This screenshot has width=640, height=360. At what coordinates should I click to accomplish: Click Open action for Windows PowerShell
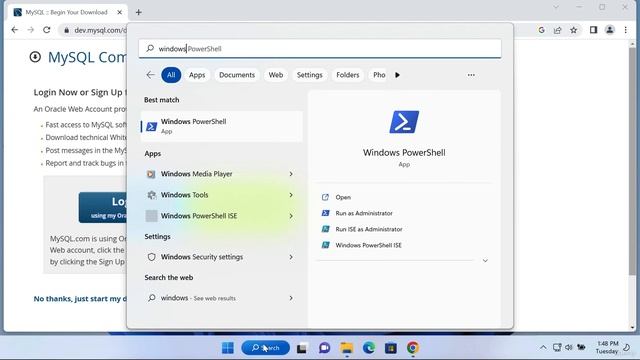pos(343,197)
